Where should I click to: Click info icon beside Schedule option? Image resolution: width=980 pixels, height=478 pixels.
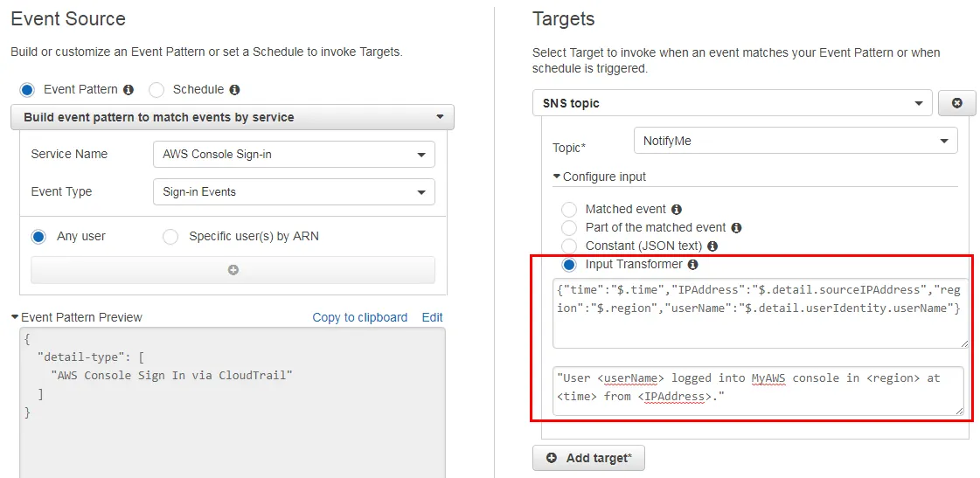pos(234,89)
